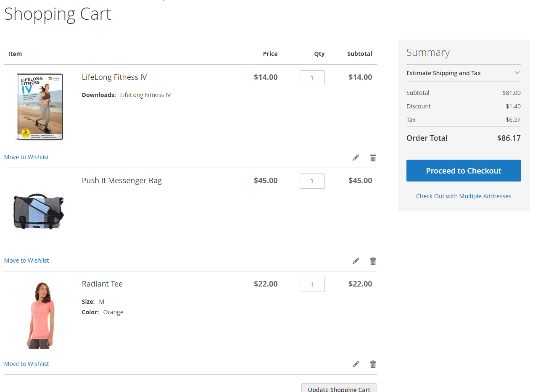This screenshot has width=559, height=392.
Task: Open the Radiant Tee product title link
Action: (x=102, y=284)
